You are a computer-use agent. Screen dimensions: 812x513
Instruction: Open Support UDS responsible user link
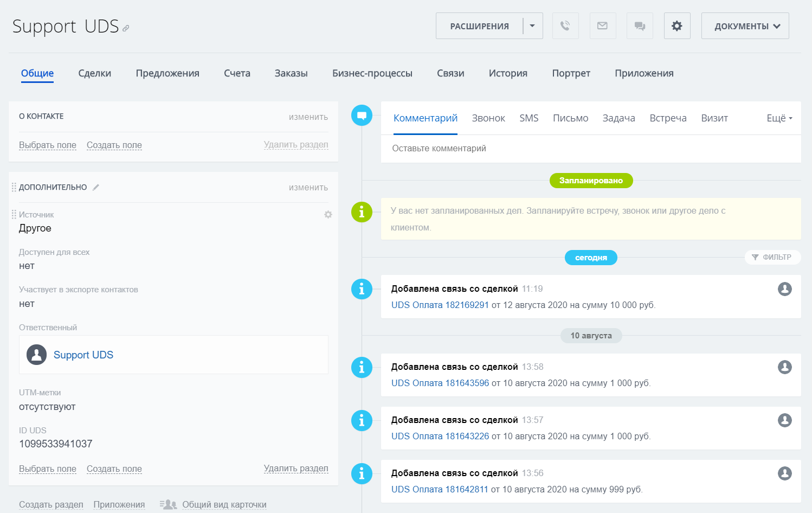coord(83,355)
